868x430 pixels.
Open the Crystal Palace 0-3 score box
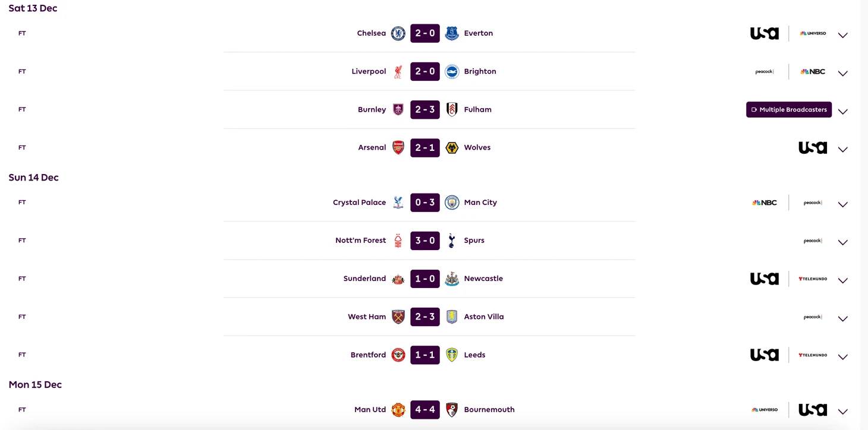coord(424,203)
